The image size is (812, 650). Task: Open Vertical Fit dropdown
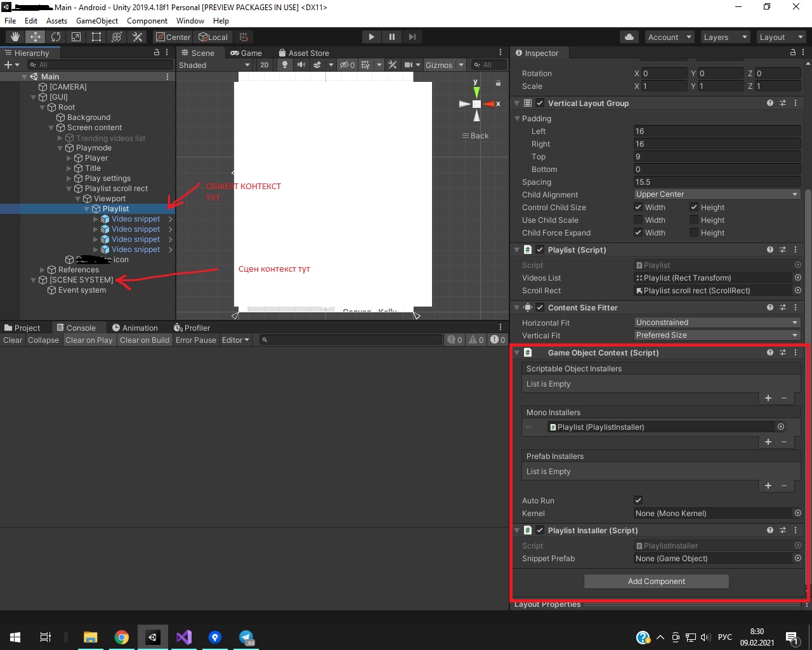point(717,335)
